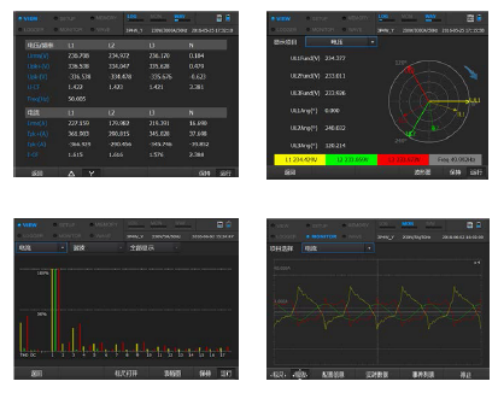Select LOGGER mode on voltage/current table screen
498x394 pixels.
pos(31,30)
